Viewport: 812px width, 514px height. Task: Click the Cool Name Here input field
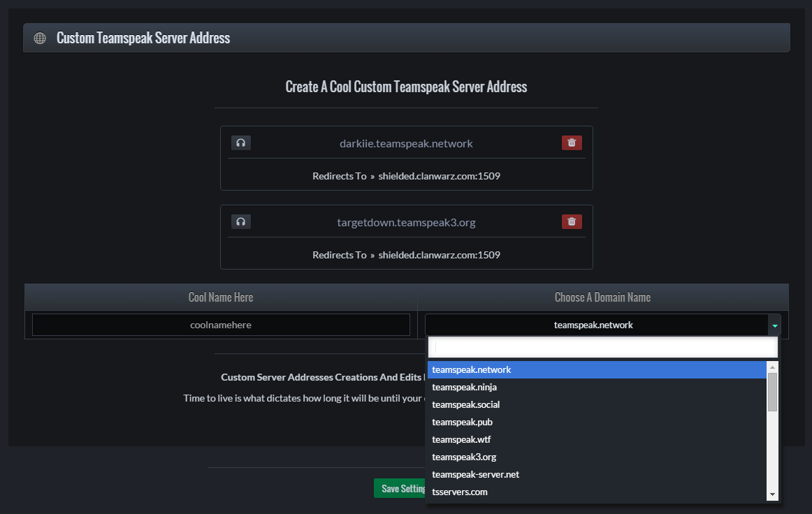221,325
